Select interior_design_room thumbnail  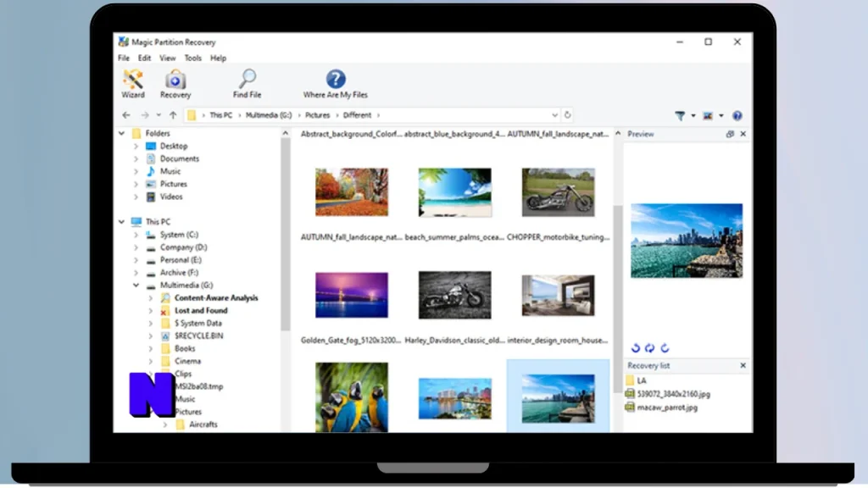558,296
